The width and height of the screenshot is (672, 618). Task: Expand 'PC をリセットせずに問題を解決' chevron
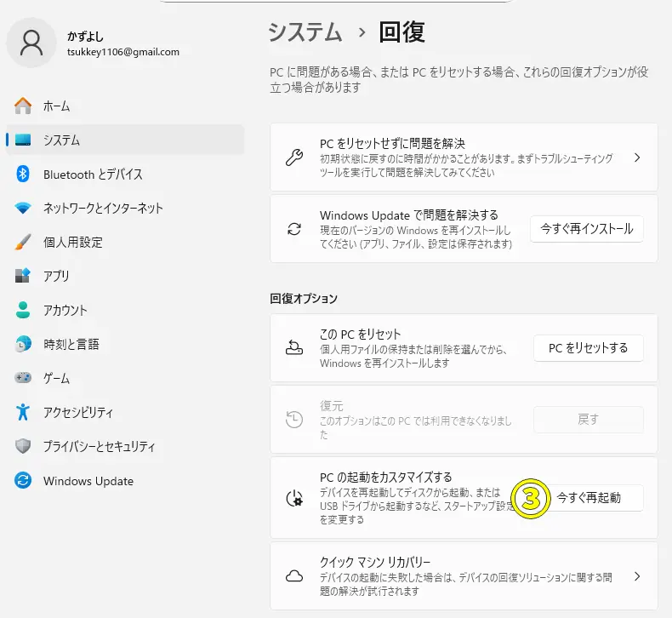637,157
